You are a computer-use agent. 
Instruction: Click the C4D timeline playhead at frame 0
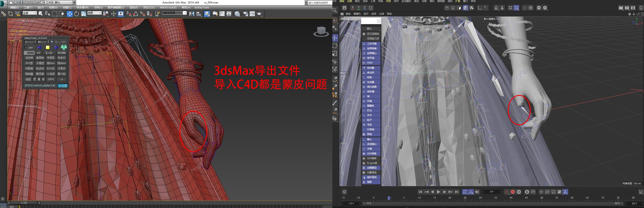(x=389, y=198)
